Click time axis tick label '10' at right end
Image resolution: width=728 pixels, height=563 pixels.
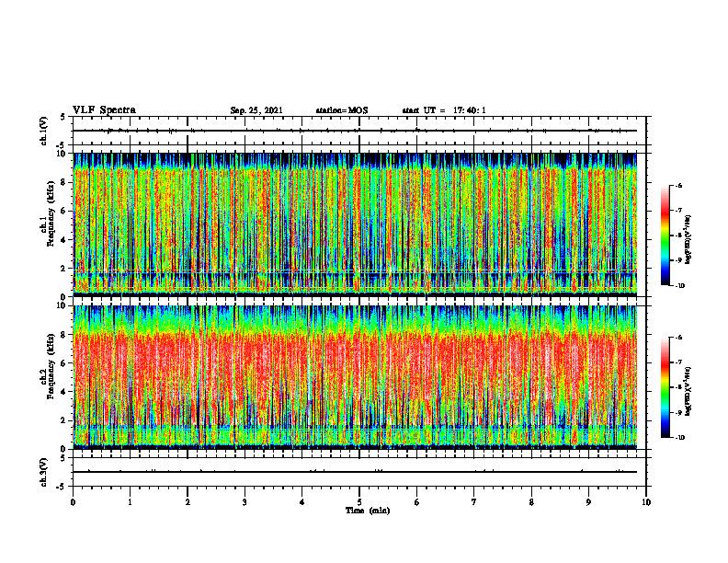[646, 502]
